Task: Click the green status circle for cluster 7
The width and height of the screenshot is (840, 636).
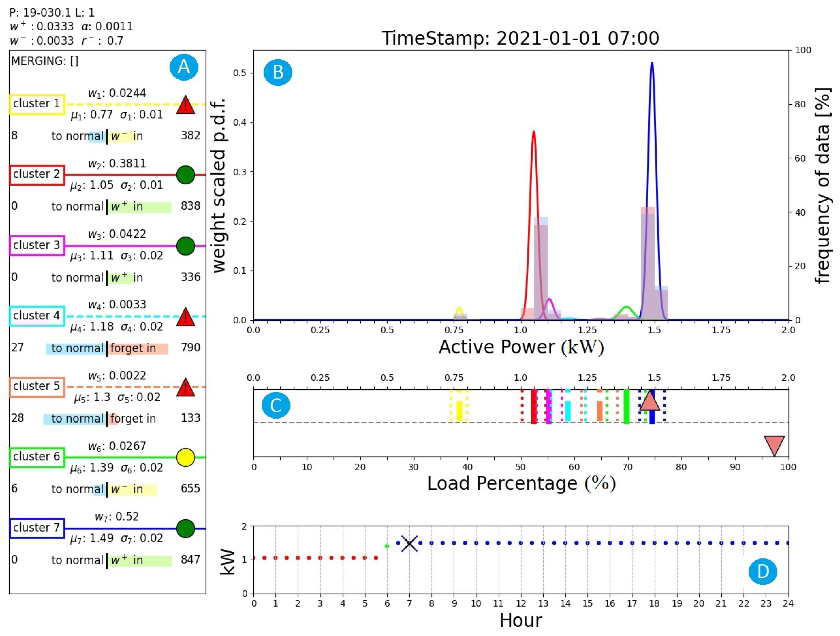Action: (x=185, y=528)
